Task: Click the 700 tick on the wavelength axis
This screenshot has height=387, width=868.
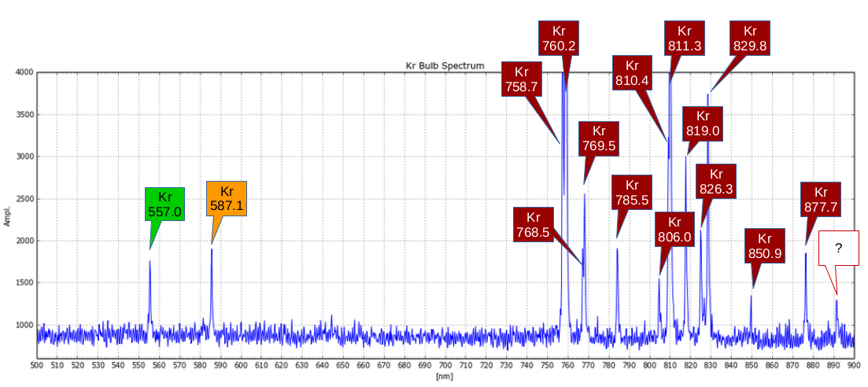Action: click(445, 366)
